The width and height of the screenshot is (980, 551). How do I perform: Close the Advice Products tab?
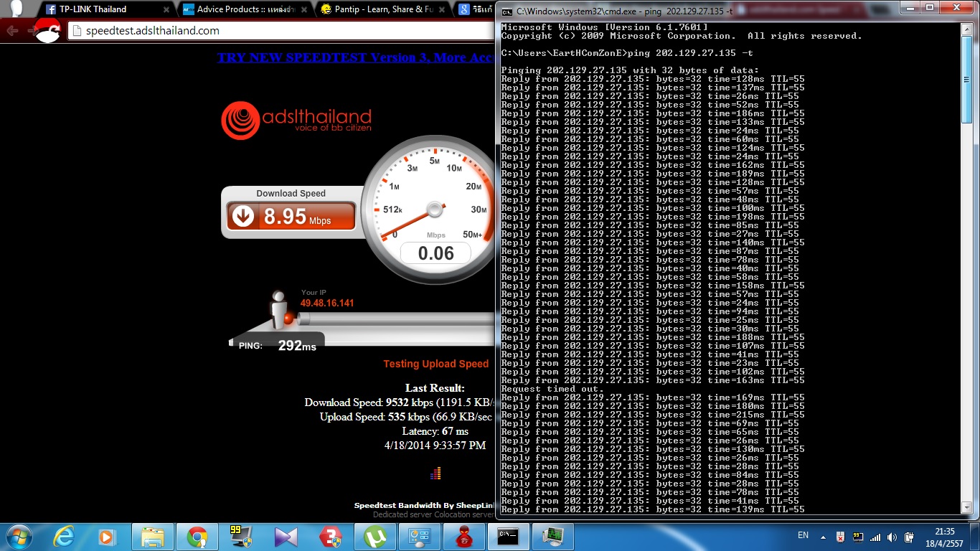(x=304, y=9)
